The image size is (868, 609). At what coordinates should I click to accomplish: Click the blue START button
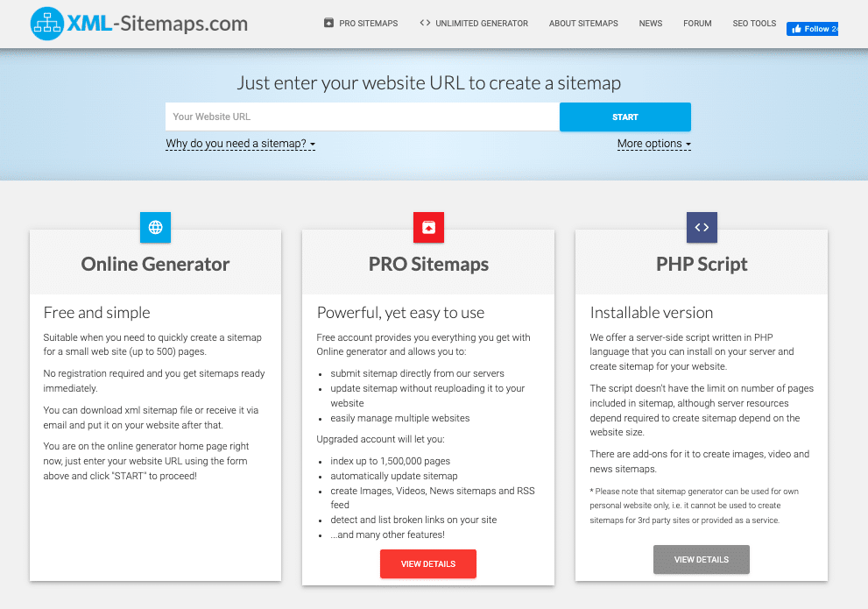[625, 117]
